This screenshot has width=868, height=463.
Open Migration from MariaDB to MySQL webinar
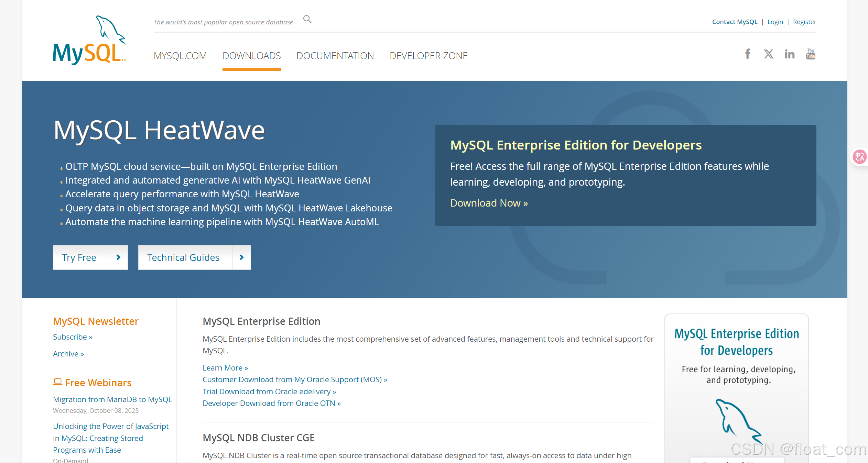pyautogui.click(x=112, y=399)
